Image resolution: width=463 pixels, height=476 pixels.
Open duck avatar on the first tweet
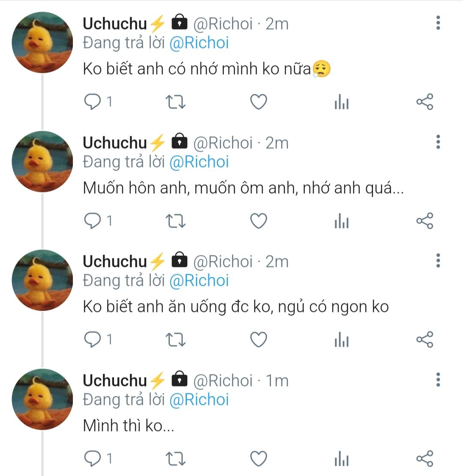(42, 42)
